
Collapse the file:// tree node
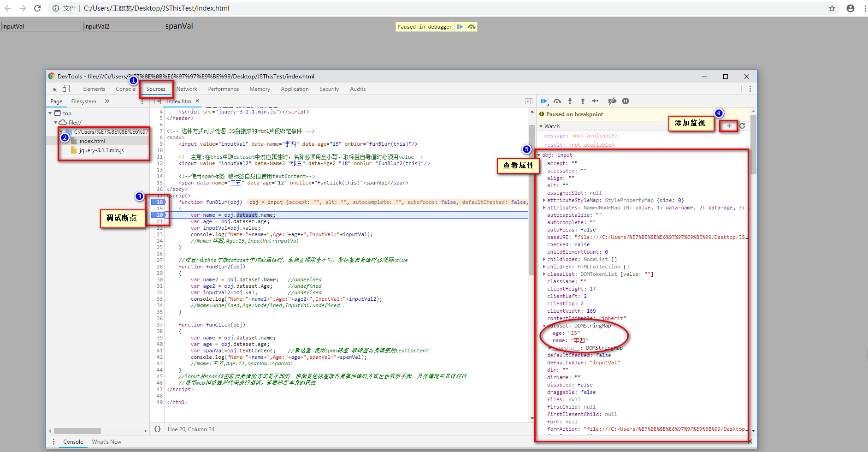(x=56, y=122)
